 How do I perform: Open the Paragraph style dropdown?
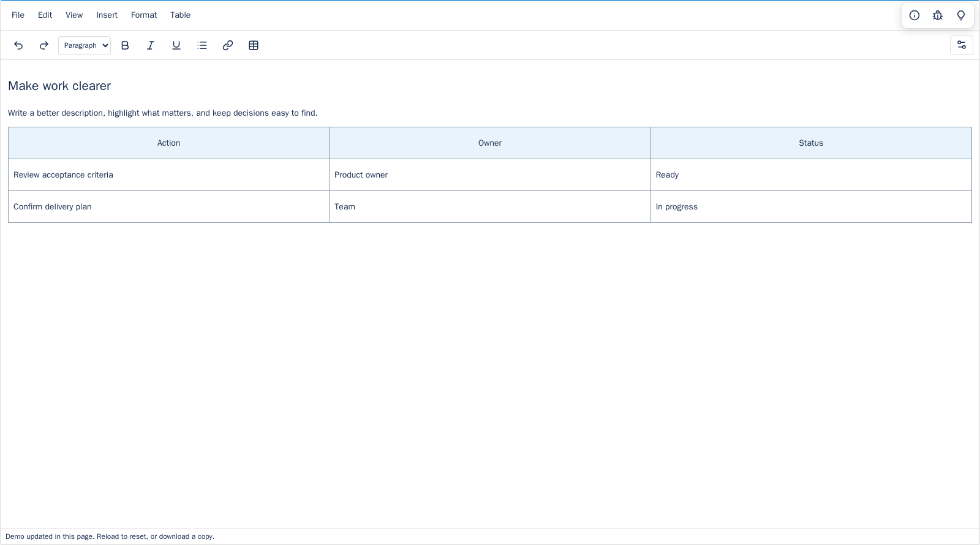[x=85, y=45]
